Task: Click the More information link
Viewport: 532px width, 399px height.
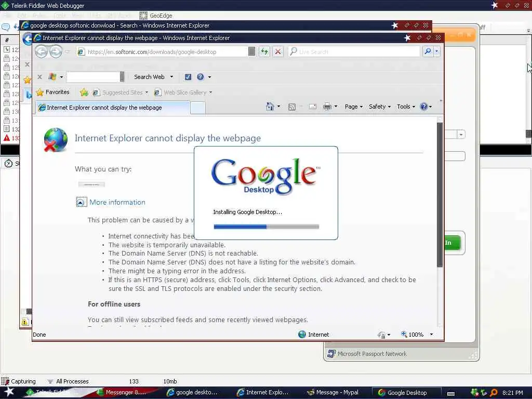Action: click(x=117, y=202)
